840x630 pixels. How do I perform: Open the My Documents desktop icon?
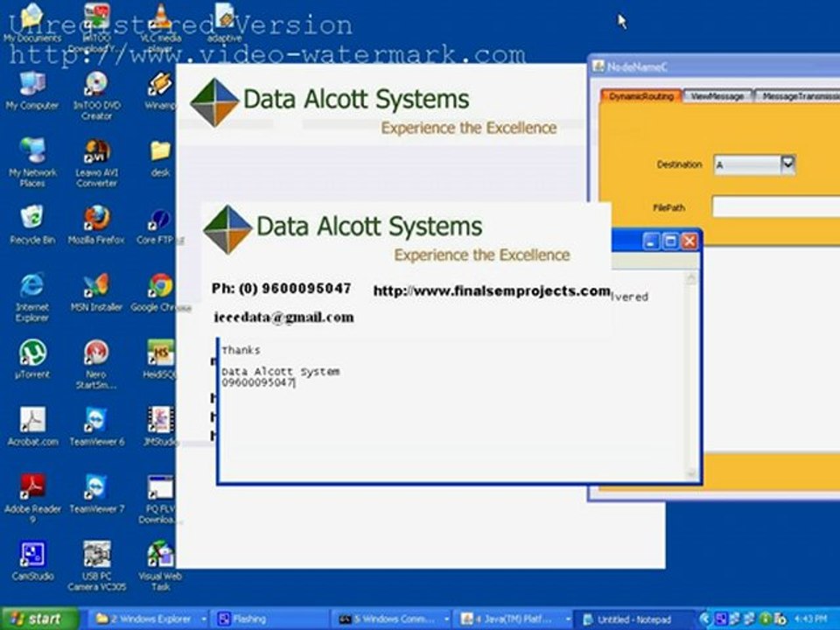(32, 24)
